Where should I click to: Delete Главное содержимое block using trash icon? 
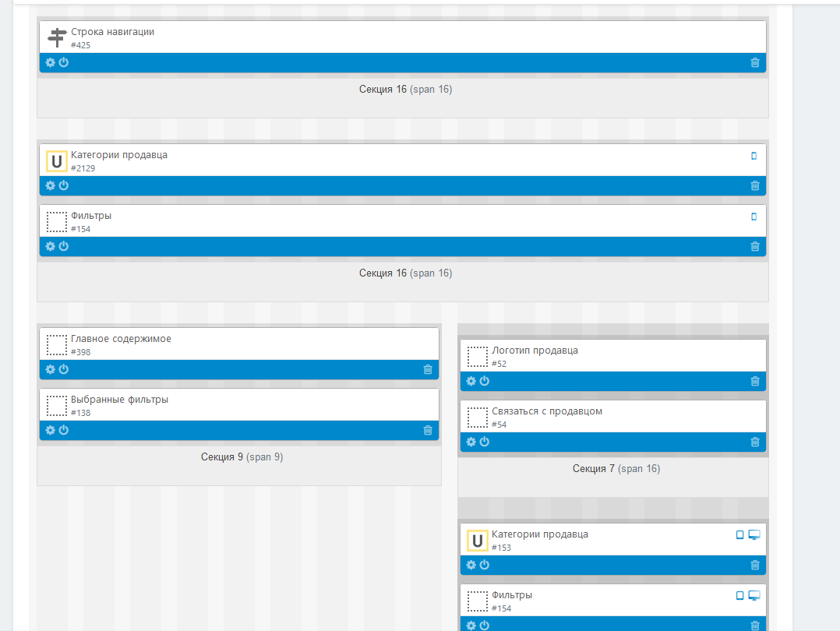(428, 369)
